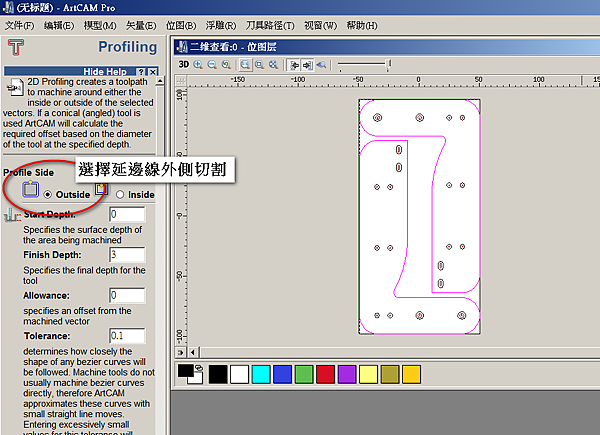The width and height of the screenshot is (600, 435).
Task: Click the Inside profile side icon
Action: [101, 189]
